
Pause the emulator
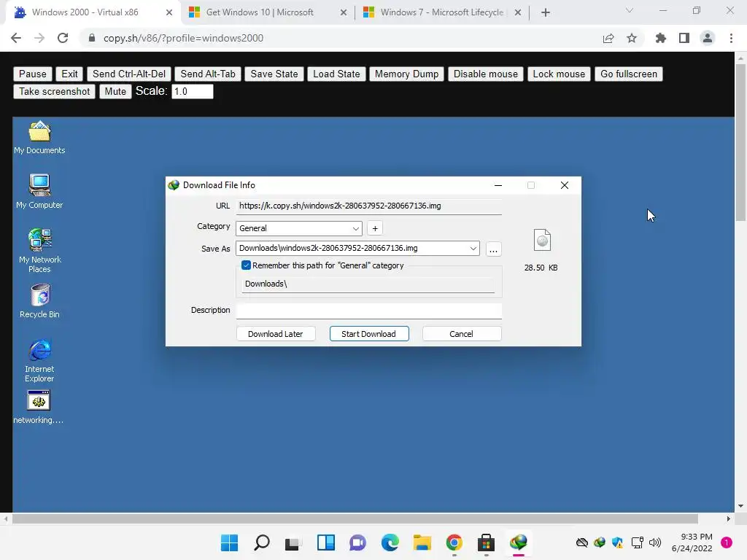click(x=32, y=74)
